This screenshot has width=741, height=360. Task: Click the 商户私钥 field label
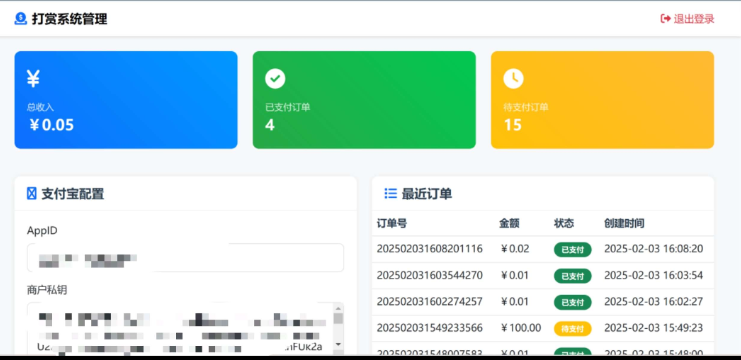47,290
